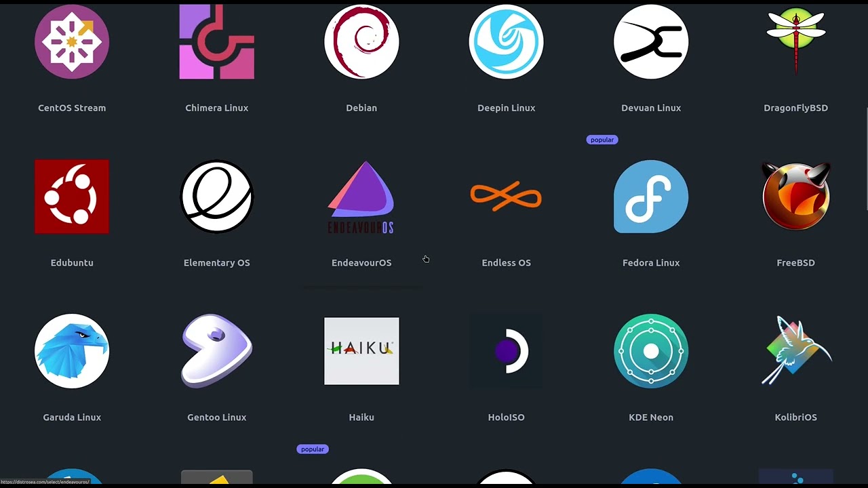Choose the Deepin Linux logo

point(506,42)
